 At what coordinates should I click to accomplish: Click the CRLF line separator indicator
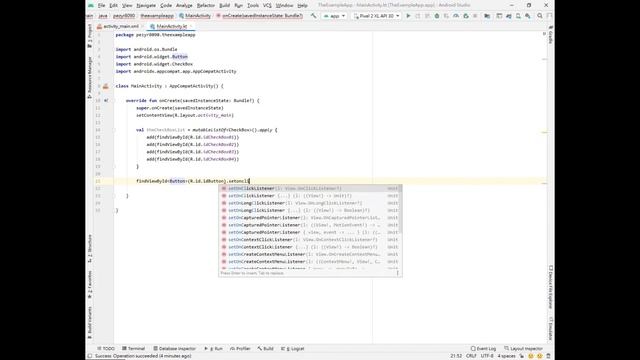[x=471, y=356]
